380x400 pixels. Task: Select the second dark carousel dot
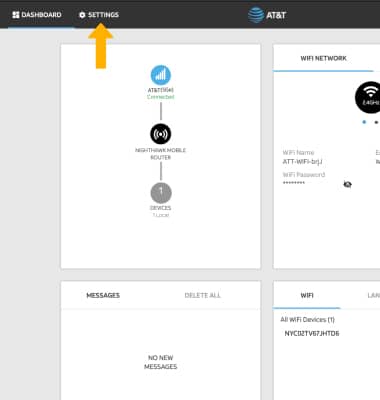376,122
